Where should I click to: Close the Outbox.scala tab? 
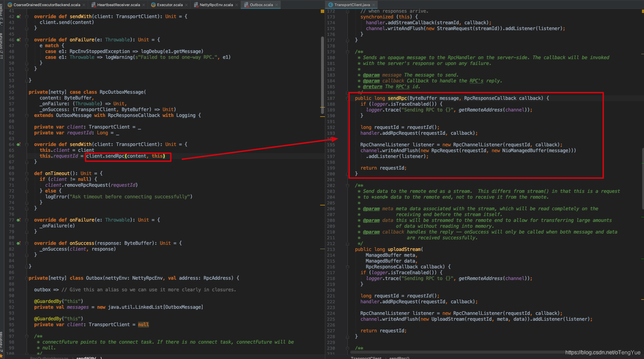[277, 5]
